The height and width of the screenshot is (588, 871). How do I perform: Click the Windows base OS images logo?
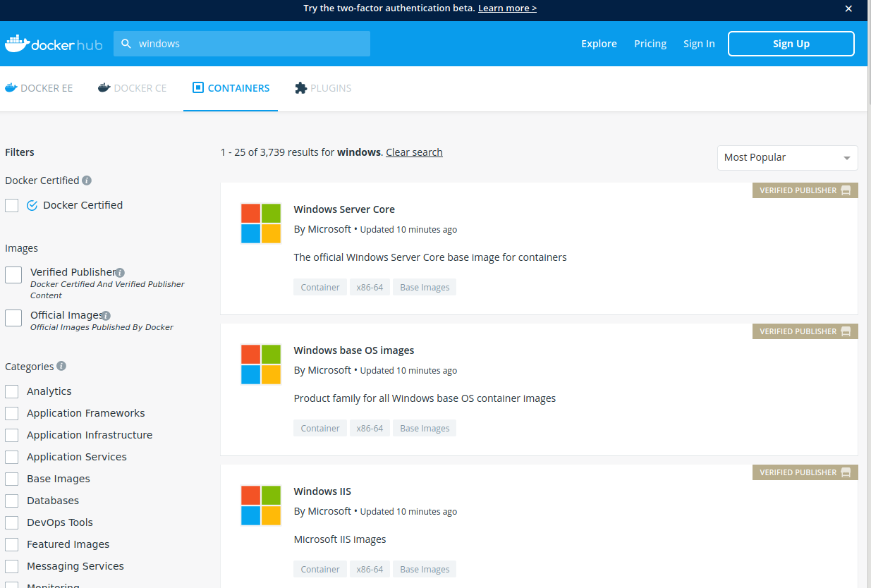pos(261,365)
